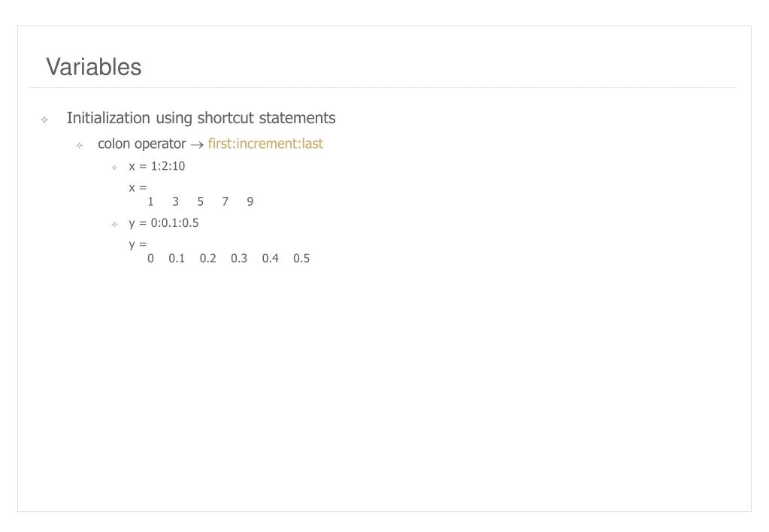Click the value 0 in y output
The height and width of the screenshot is (532, 769).
click(x=150, y=258)
